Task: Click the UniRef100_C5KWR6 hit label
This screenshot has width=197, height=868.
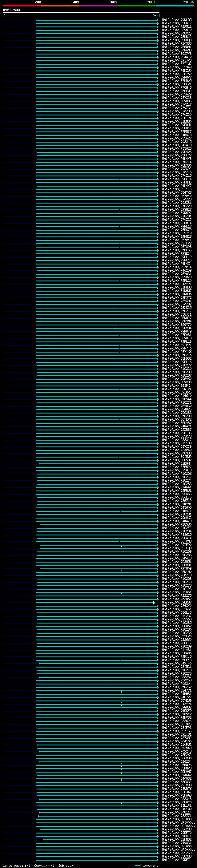Action: (176, 765)
